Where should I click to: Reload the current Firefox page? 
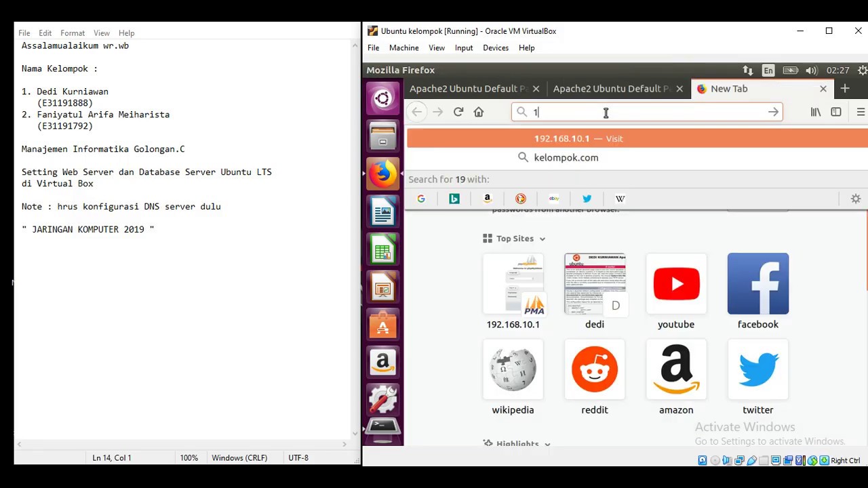[x=458, y=112]
